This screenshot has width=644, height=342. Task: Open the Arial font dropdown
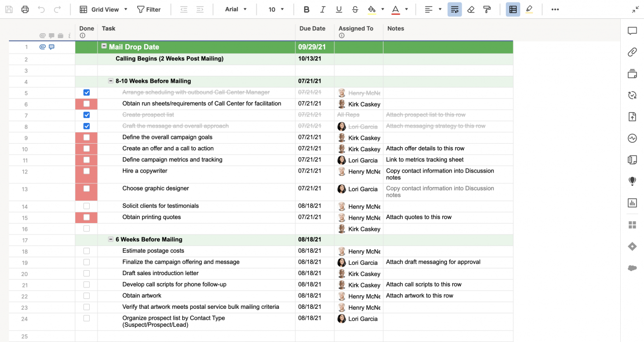[x=236, y=9]
